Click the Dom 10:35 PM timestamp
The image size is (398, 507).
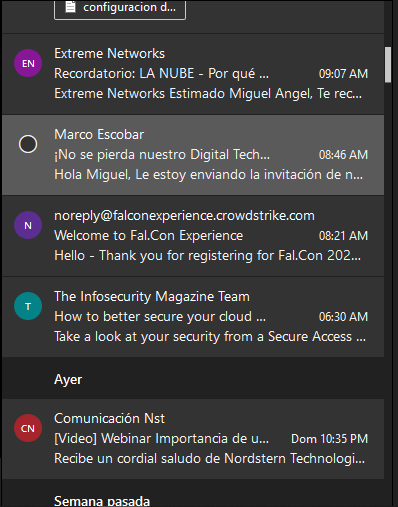pos(330,439)
